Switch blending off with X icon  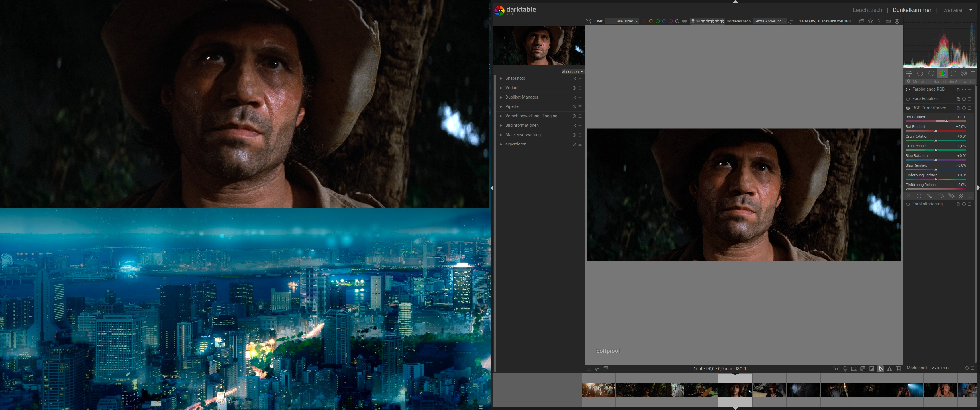908,196
